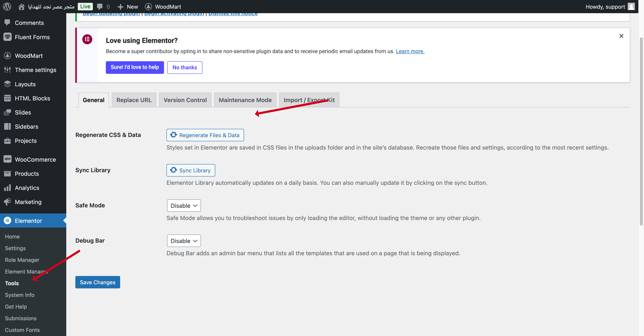Click the Slides sidebar icon

point(8,112)
